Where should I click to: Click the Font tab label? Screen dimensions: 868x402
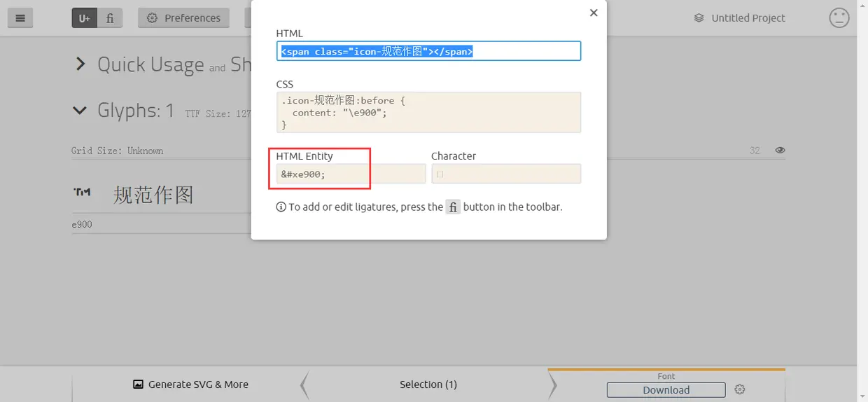(x=666, y=376)
